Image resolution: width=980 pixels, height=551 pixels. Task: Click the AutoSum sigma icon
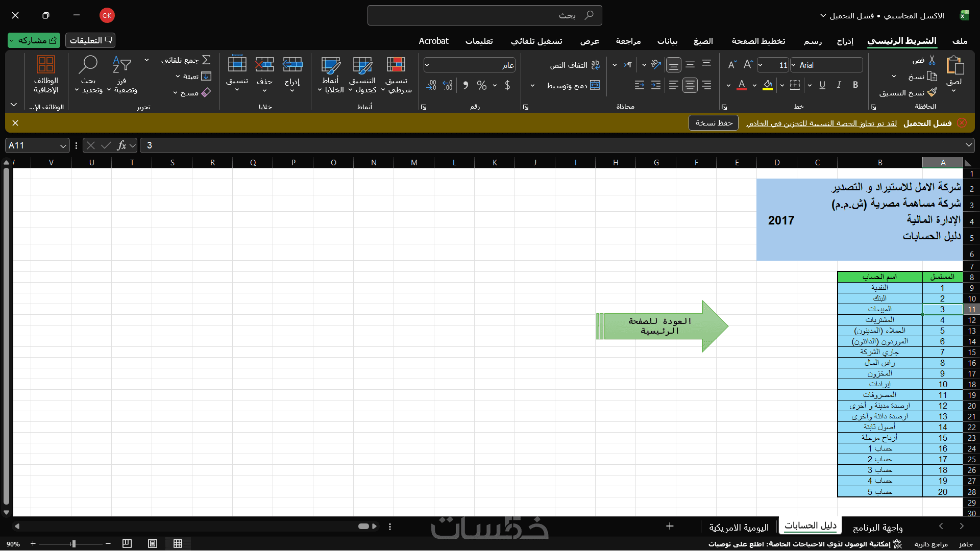[x=206, y=60]
